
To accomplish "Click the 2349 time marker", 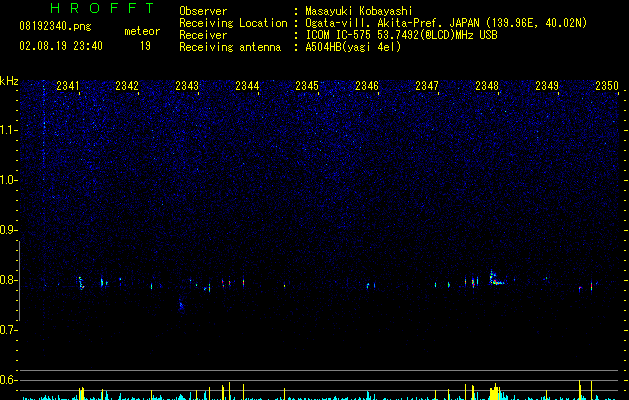I will (547, 85).
